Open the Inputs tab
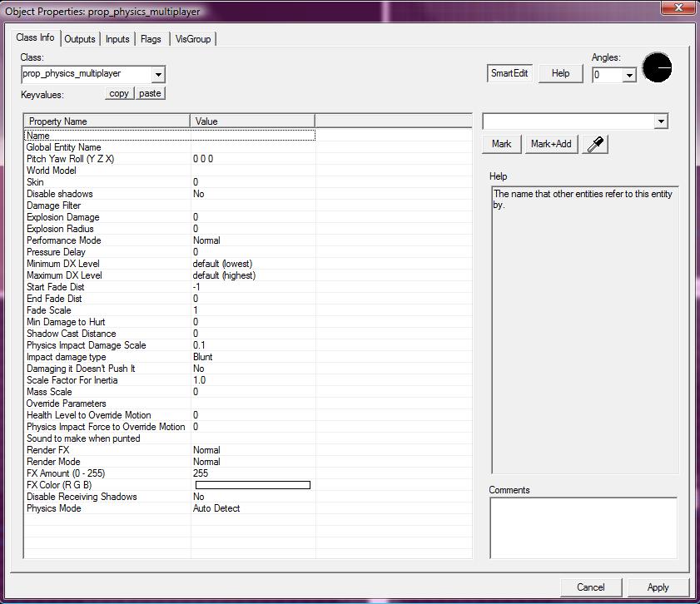700x604 pixels. [117, 39]
